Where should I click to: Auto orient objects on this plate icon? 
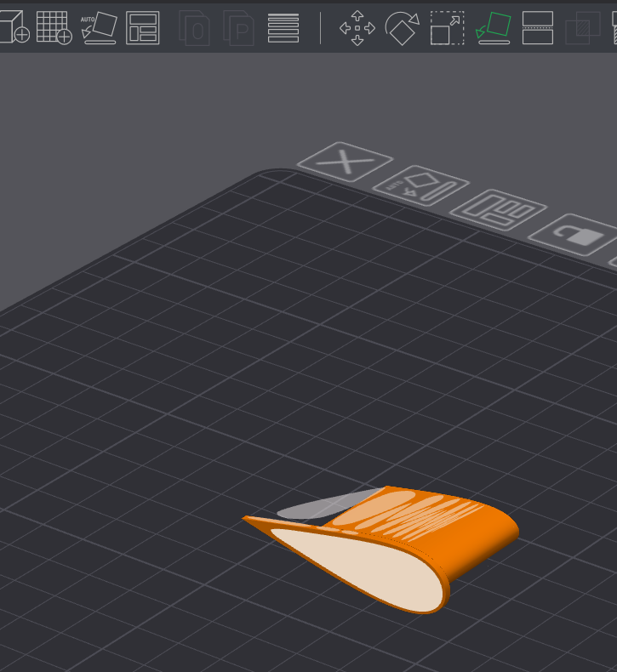pyautogui.click(x=421, y=185)
